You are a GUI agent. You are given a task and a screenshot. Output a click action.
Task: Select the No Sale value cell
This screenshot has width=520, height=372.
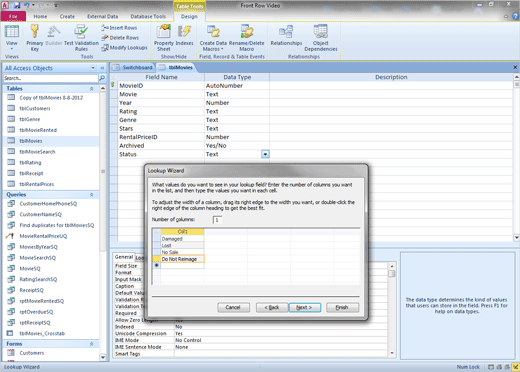click(182, 252)
